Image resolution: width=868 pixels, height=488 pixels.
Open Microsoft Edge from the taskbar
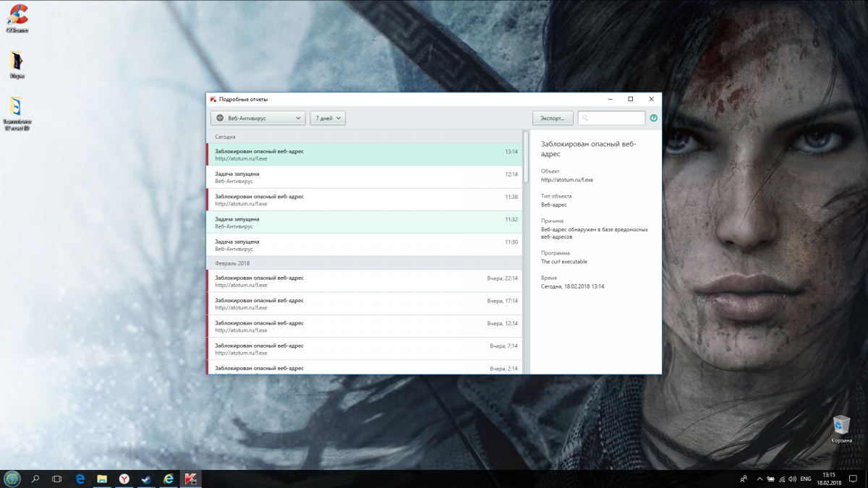(81, 479)
